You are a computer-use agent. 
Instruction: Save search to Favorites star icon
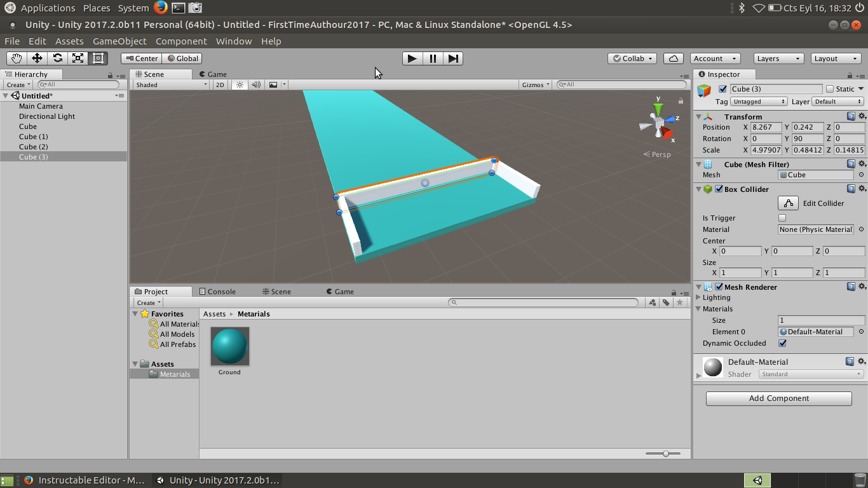680,302
